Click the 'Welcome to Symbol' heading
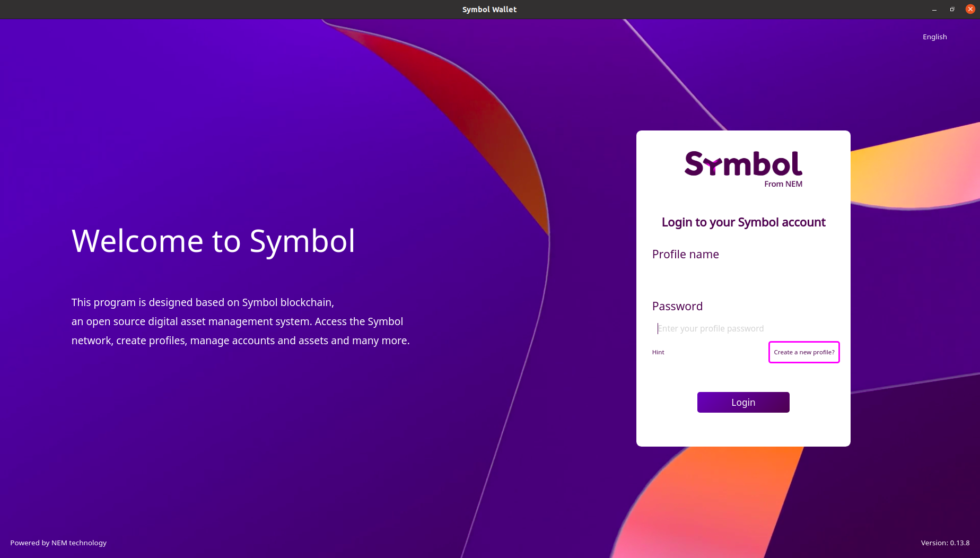The width and height of the screenshot is (980, 558). tap(213, 241)
